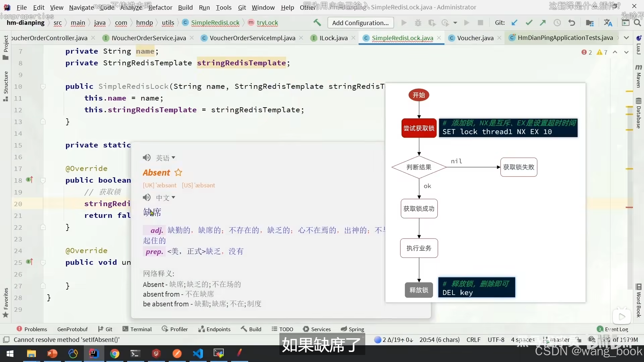The image size is (644, 362).
Task: Click the Git push arrow icon
Action: (543, 23)
